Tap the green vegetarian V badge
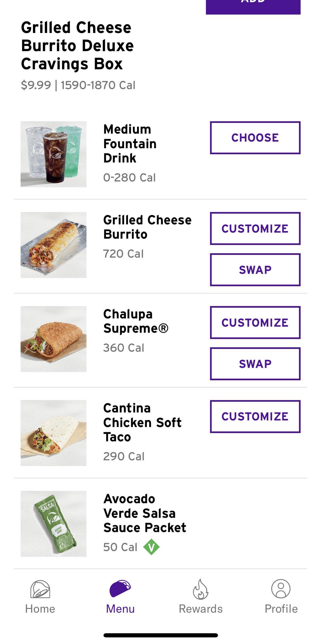This screenshot has height=644, width=321. 151,547
